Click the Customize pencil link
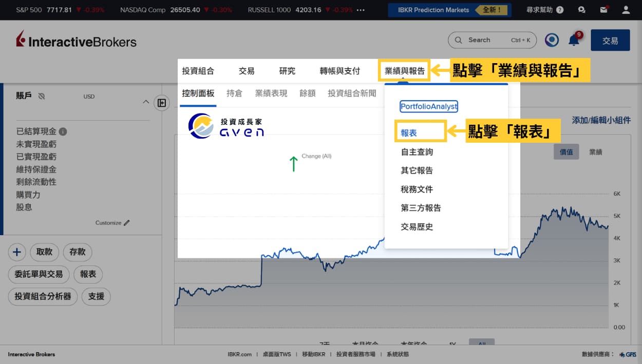642x364 pixels. [112, 223]
